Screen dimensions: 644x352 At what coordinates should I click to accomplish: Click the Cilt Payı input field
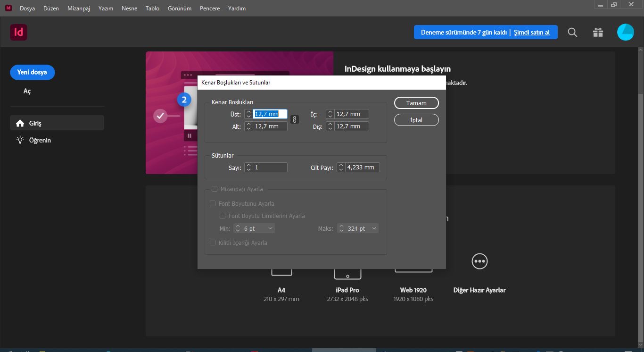(x=363, y=168)
